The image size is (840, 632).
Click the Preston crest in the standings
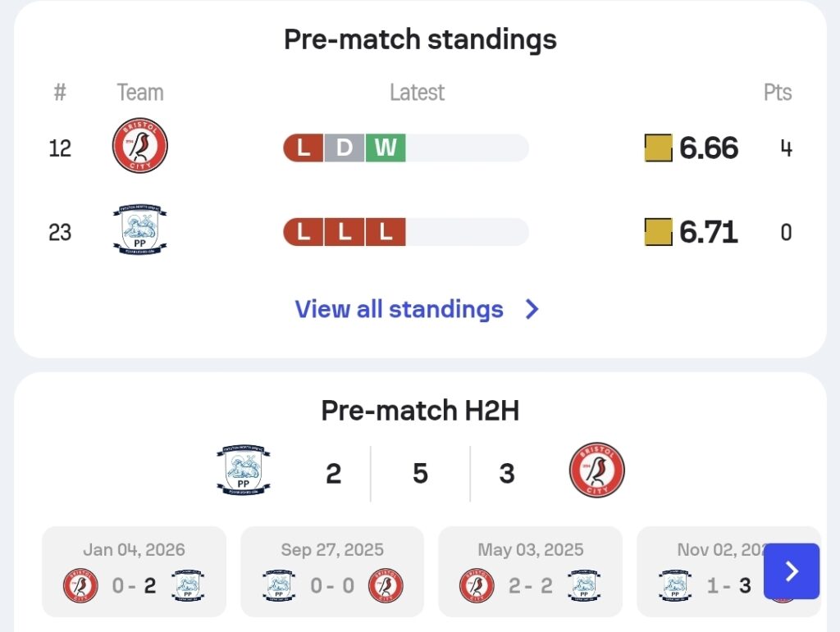point(139,230)
